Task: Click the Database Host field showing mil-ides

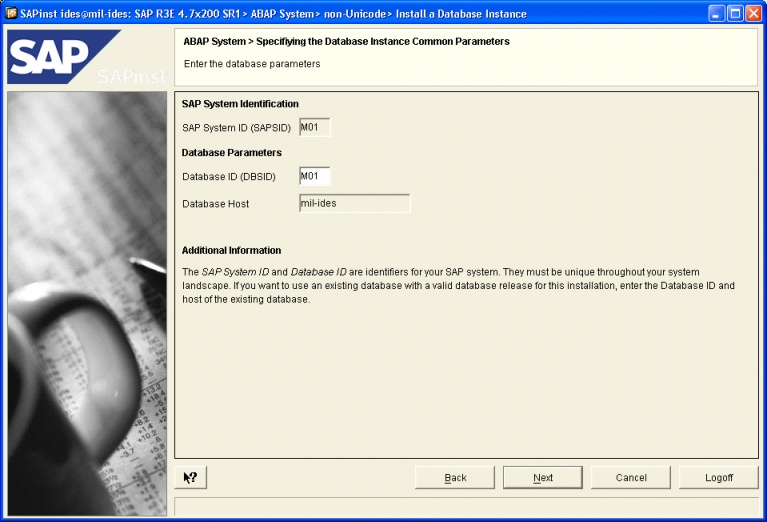Action: 354,203
